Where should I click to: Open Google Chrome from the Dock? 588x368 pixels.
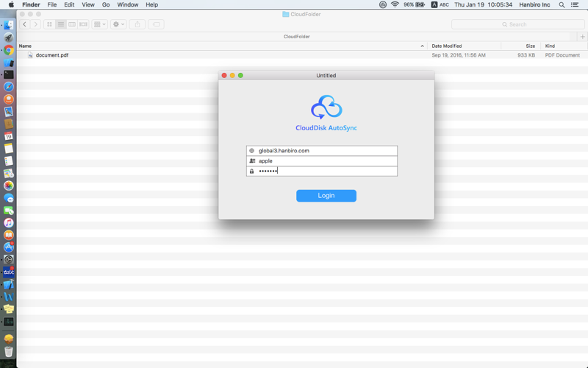[9, 50]
